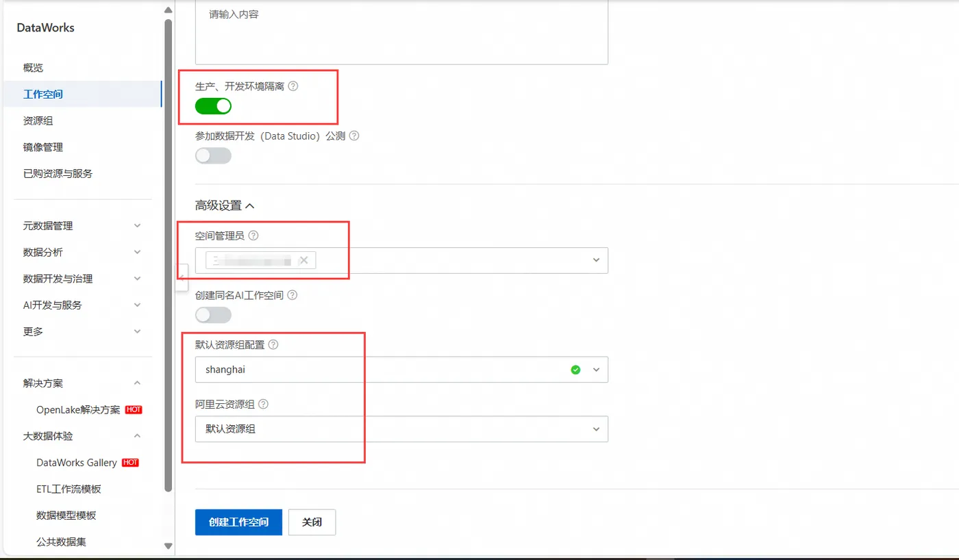Open the 默认资源组配置 dropdown showing shanghai
This screenshot has height=560, width=959.
(401, 370)
